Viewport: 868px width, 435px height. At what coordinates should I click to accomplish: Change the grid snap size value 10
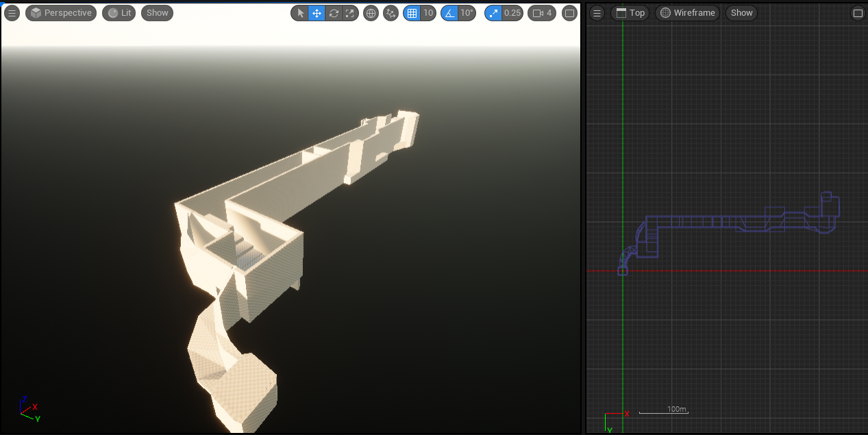[427, 12]
